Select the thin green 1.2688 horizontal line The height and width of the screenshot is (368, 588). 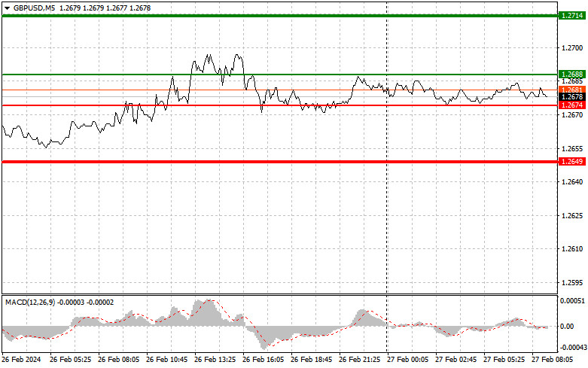pos(280,75)
